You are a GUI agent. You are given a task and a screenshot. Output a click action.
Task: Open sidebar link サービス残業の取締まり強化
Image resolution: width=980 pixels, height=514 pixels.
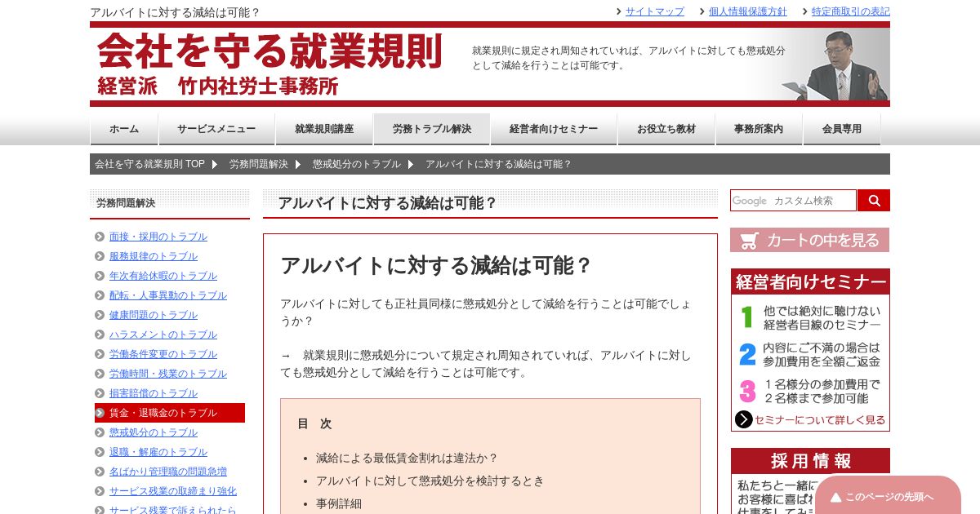(x=173, y=491)
